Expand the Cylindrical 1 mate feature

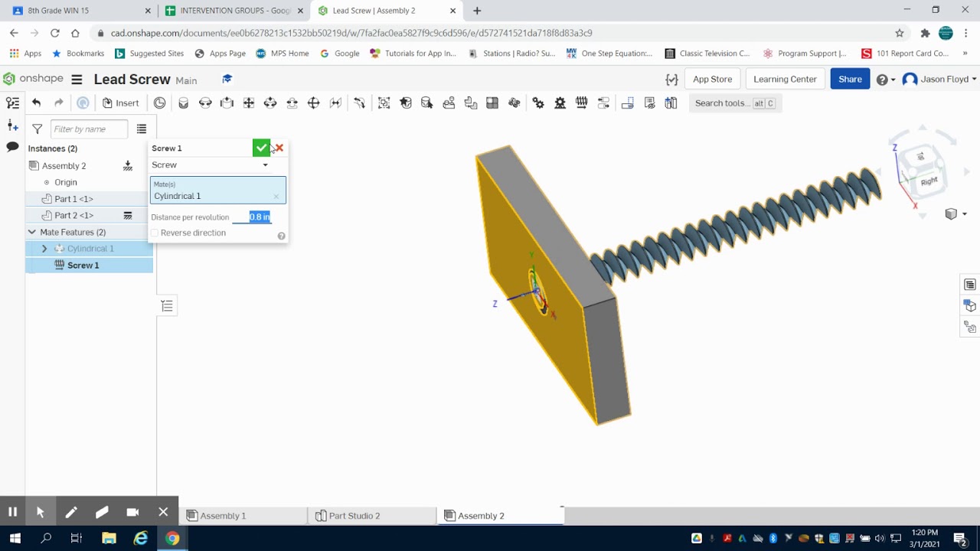coord(44,249)
